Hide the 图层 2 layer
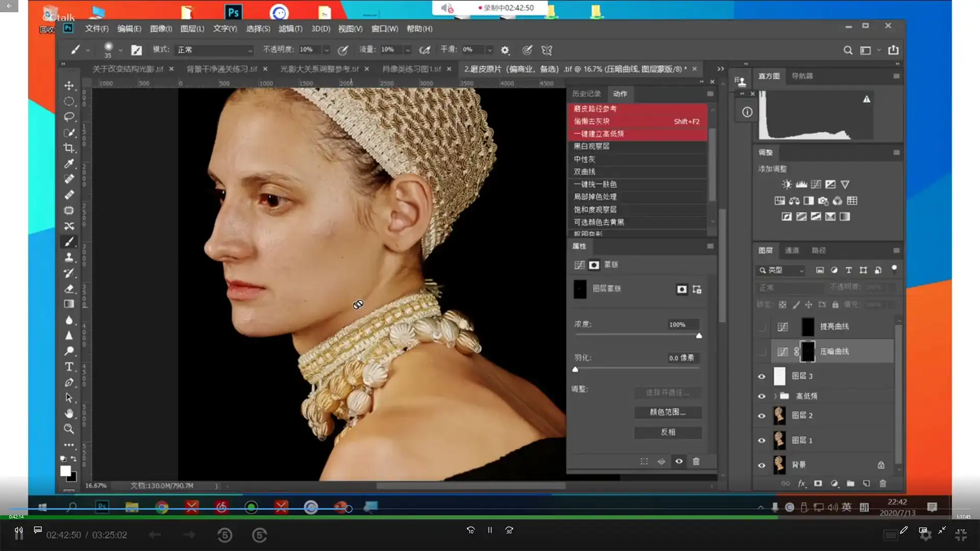This screenshot has width=980, height=551. (762, 416)
